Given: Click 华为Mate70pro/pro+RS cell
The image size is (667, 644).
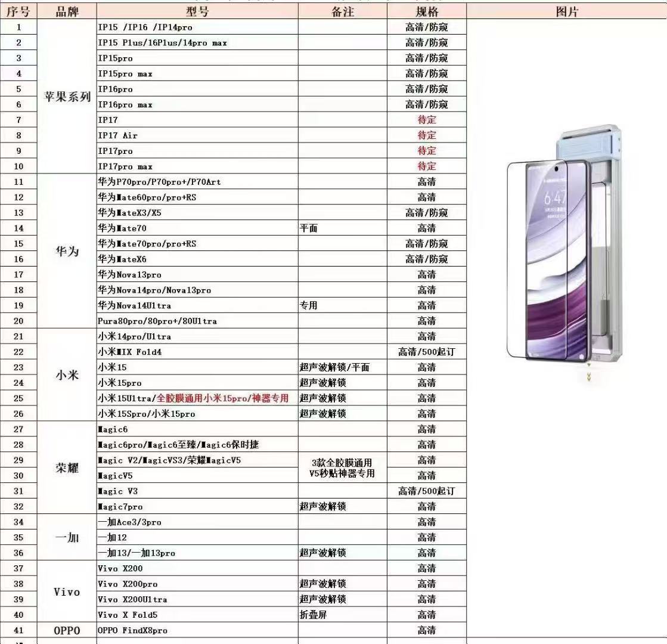Looking at the screenshot, I should coord(197,243).
